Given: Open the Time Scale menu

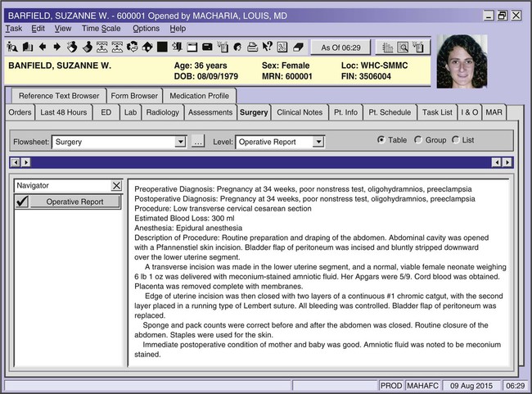Looking at the screenshot, I should click(101, 29).
